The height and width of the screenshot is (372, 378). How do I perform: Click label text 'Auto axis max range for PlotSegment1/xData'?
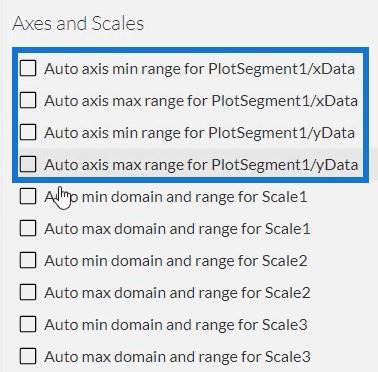click(x=201, y=101)
